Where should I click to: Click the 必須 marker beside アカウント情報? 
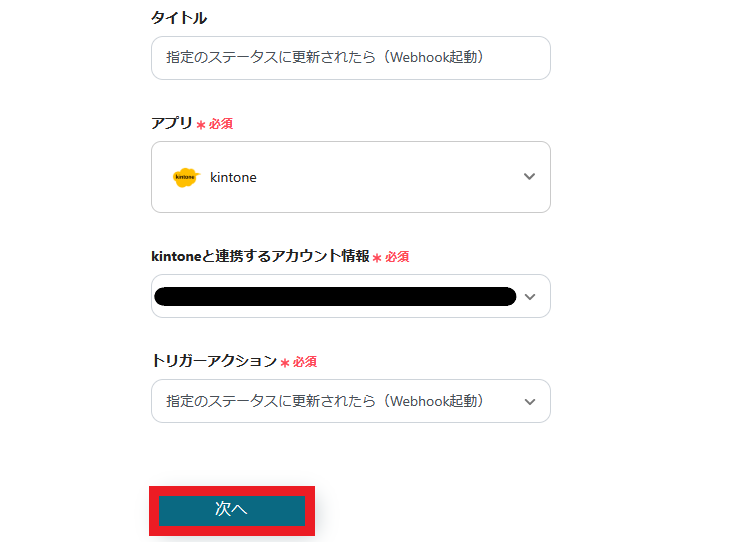[397, 257]
